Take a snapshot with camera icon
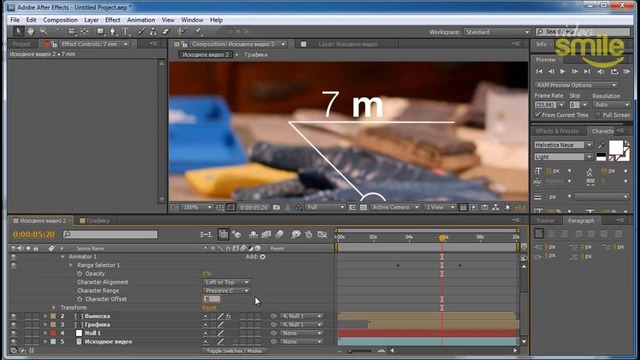640x360 pixels. [276, 207]
